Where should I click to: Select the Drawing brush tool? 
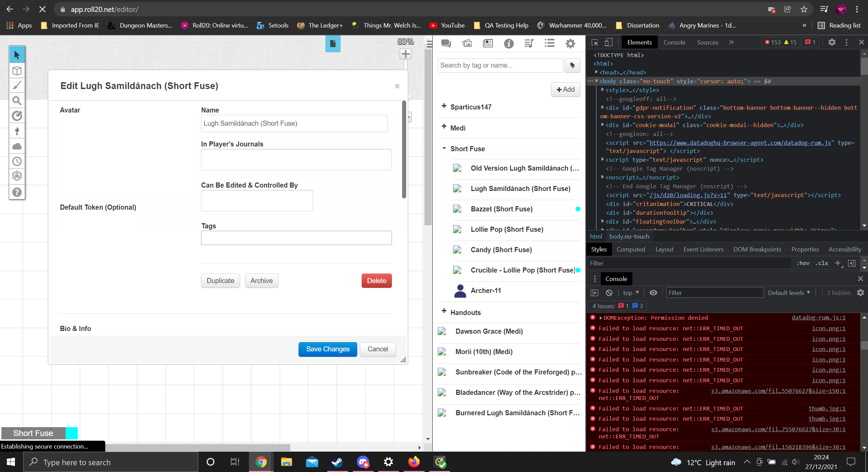click(x=17, y=85)
